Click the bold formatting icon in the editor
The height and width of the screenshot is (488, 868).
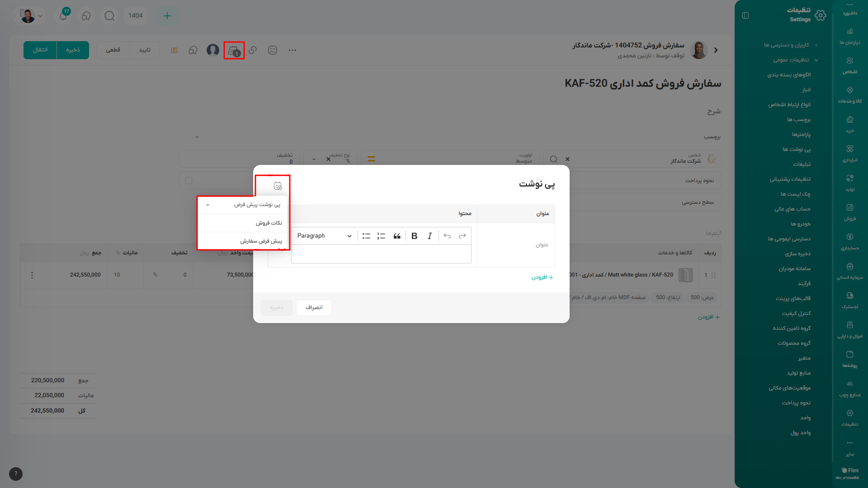(x=414, y=236)
